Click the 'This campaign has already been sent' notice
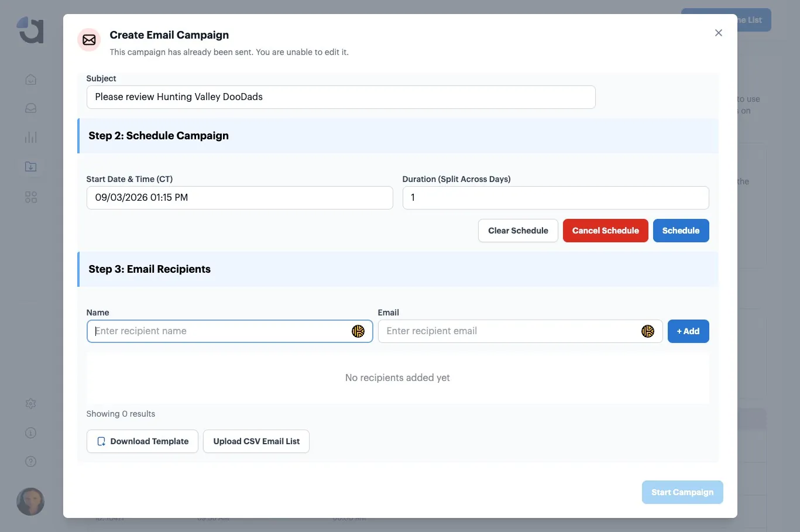Image resolution: width=800 pixels, height=532 pixels. [x=229, y=52]
